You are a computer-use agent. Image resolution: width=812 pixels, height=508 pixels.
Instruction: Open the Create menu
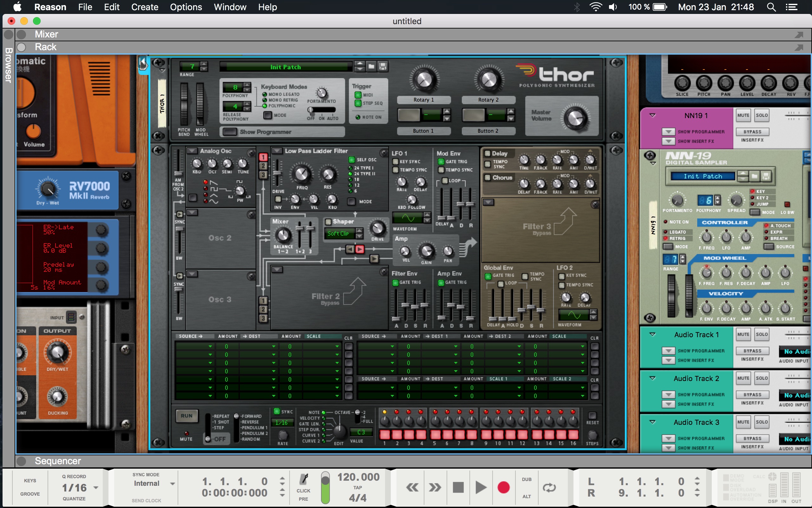point(145,7)
